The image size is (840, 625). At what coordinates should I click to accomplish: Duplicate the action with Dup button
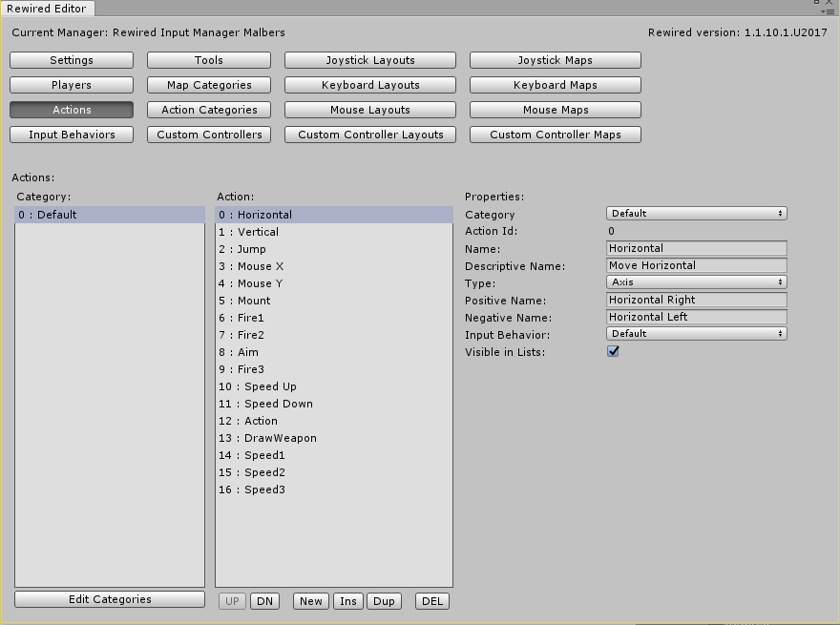coord(384,601)
